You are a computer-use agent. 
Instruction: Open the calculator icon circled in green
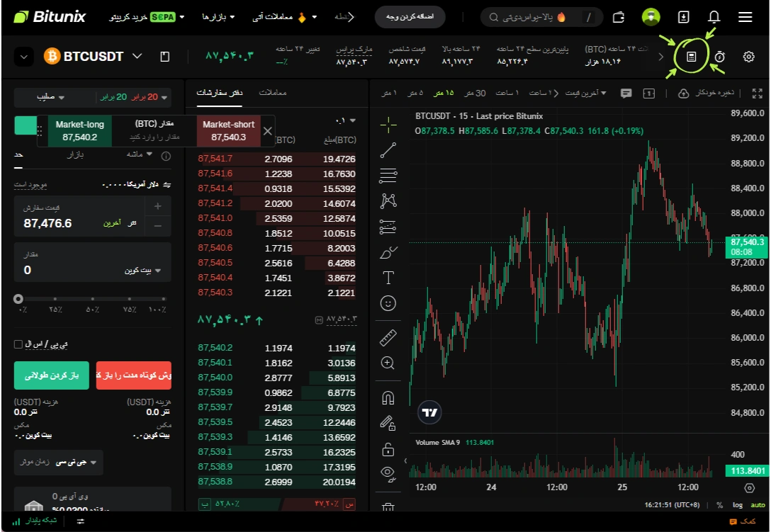click(x=692, y=57)
